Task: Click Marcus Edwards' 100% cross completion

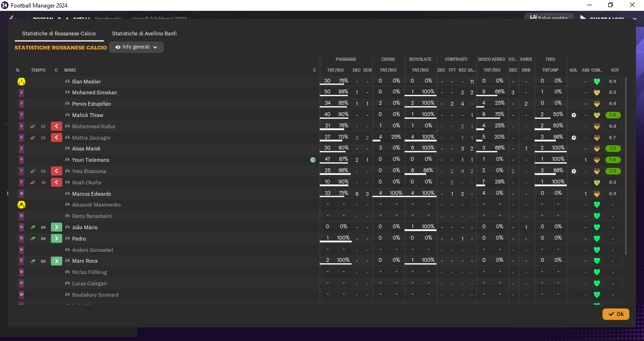Action: pos(396,193)
